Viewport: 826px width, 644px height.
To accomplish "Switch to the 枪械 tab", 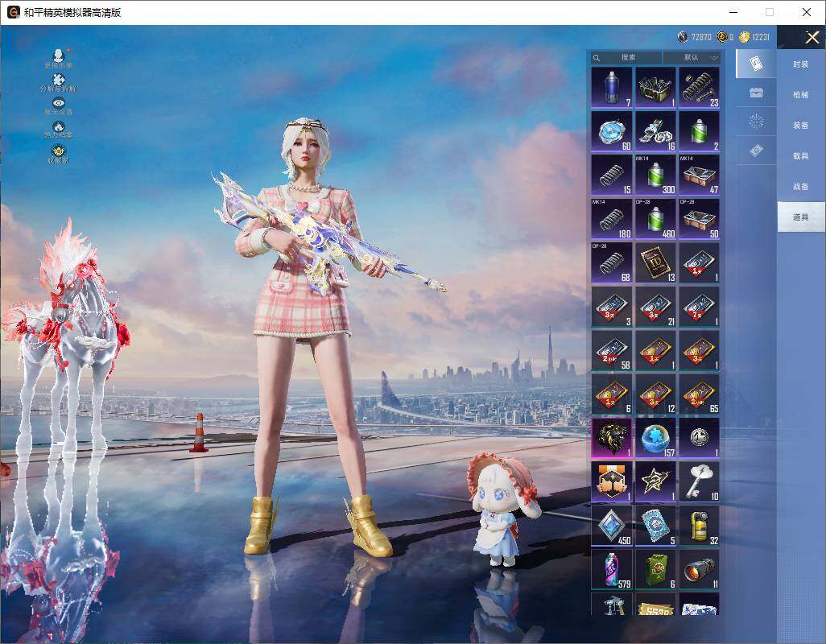I will 801,95.
